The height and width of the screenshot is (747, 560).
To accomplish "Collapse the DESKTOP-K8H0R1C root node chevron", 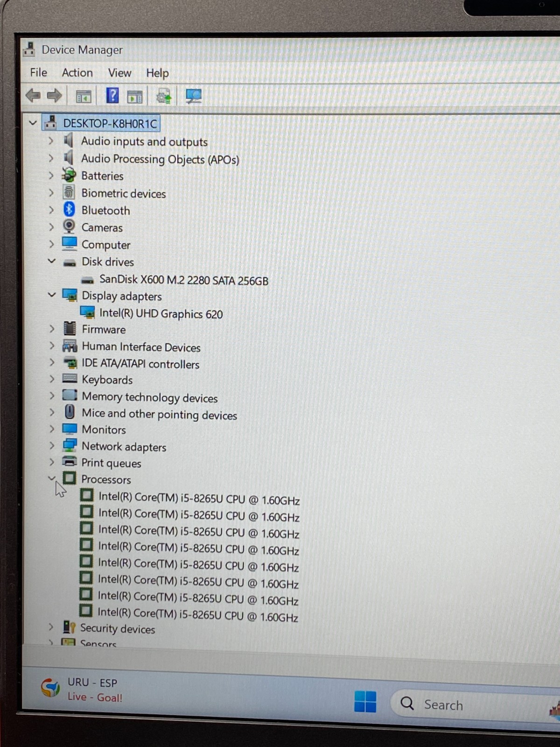I will 33,123.
